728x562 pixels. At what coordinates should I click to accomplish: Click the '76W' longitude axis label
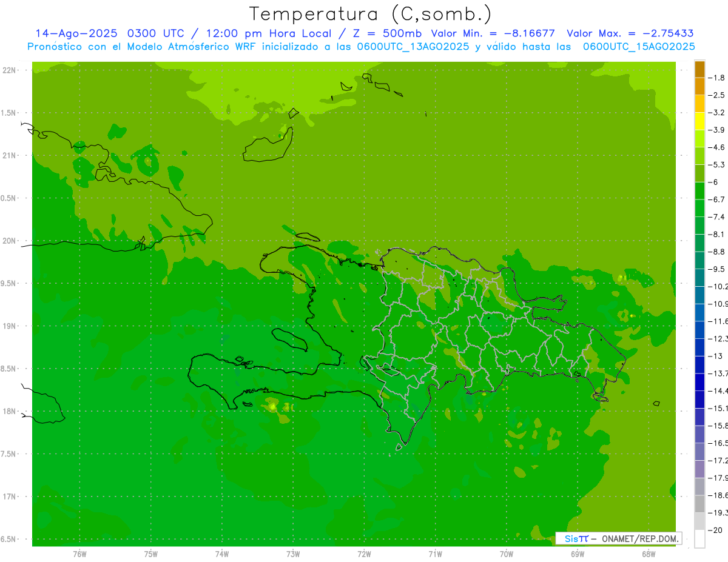[79, 554]
